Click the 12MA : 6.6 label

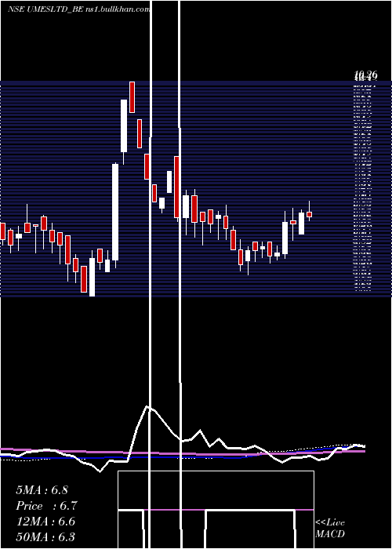coord(45,522)
